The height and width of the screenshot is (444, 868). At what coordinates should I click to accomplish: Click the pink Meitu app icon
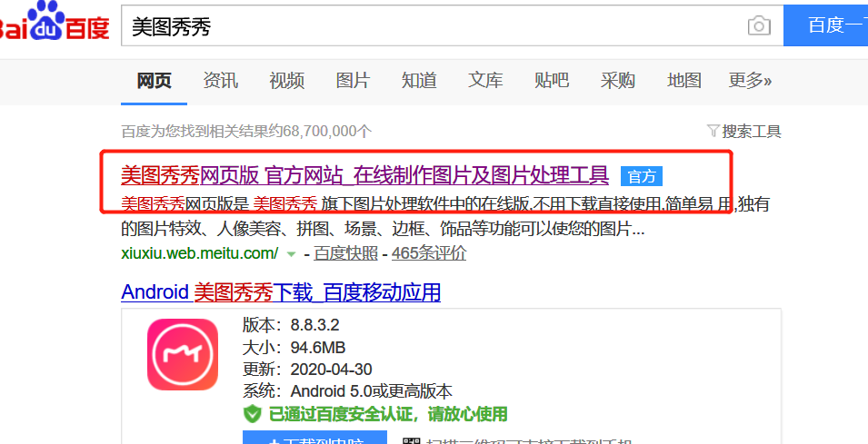[183, 354]
